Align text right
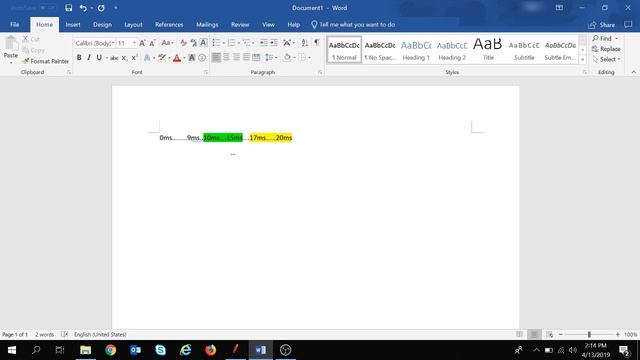 (236, 58)
